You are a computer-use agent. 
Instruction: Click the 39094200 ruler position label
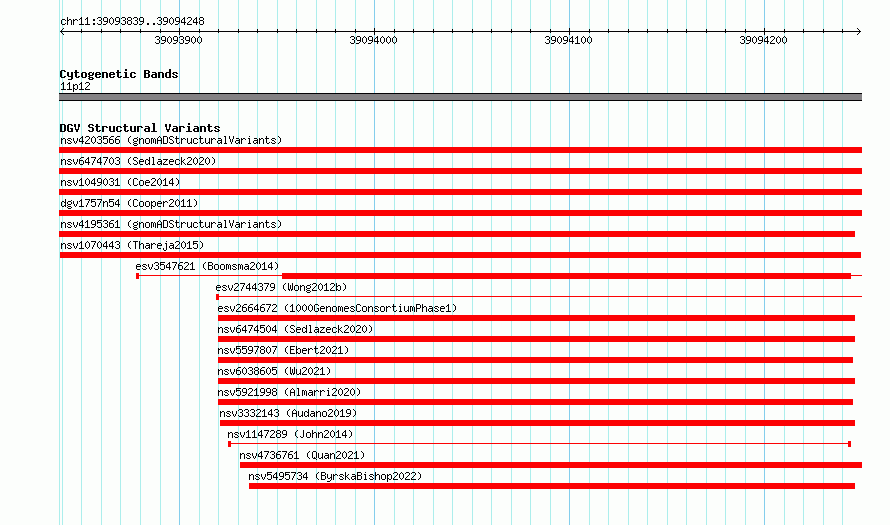point(763,40)
